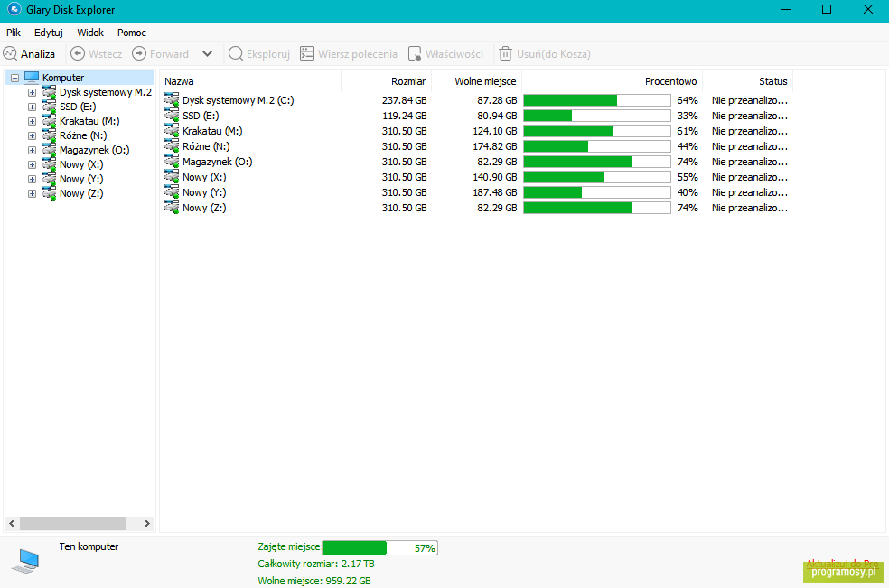Click the Wiersz polecenia console icon

click(x=307, y=54)
